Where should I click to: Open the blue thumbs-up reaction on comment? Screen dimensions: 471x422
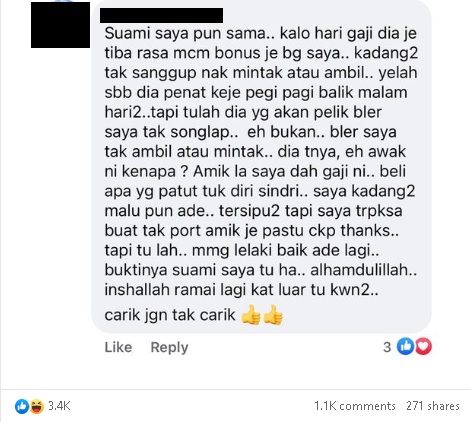pyautogui.click(x=405, y=346)
